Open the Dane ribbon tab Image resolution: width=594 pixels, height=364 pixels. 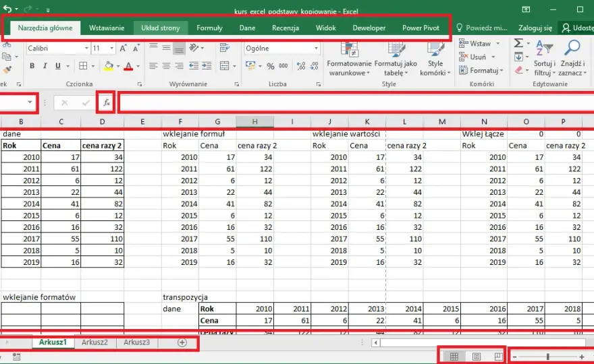[x=247, y=28]
